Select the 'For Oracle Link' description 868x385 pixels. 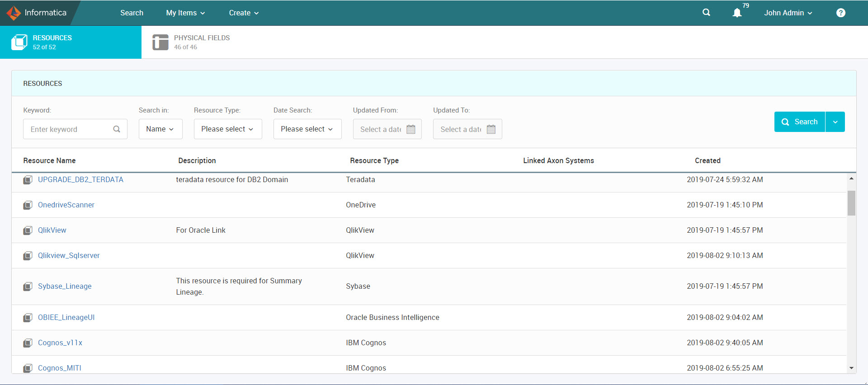pos(201,230)
